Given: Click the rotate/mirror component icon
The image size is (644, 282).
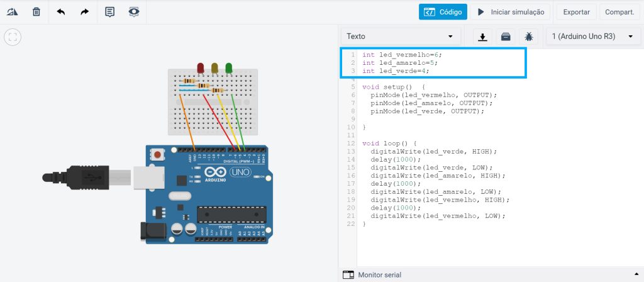Looking at the screenshot, I should pyautogui.click(x=12, y=12).
